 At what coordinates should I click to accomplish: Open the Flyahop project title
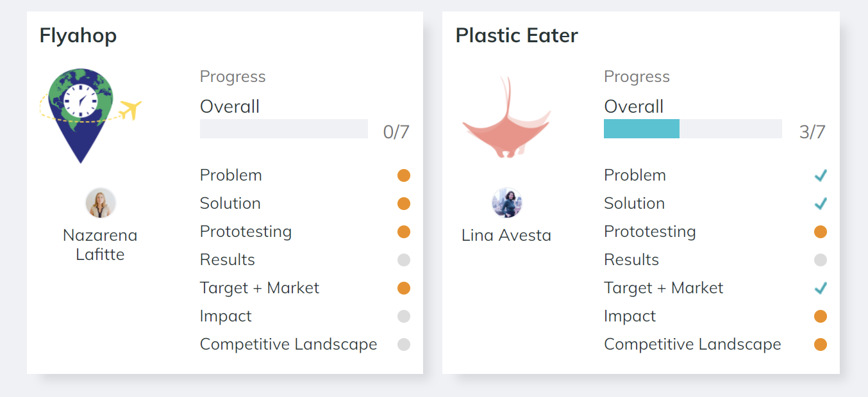78,36
